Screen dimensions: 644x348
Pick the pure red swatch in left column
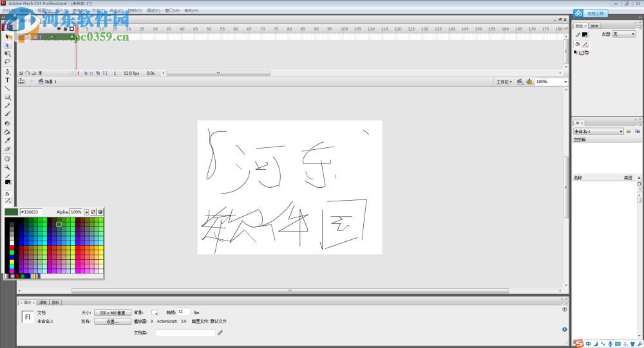(12, 248)
